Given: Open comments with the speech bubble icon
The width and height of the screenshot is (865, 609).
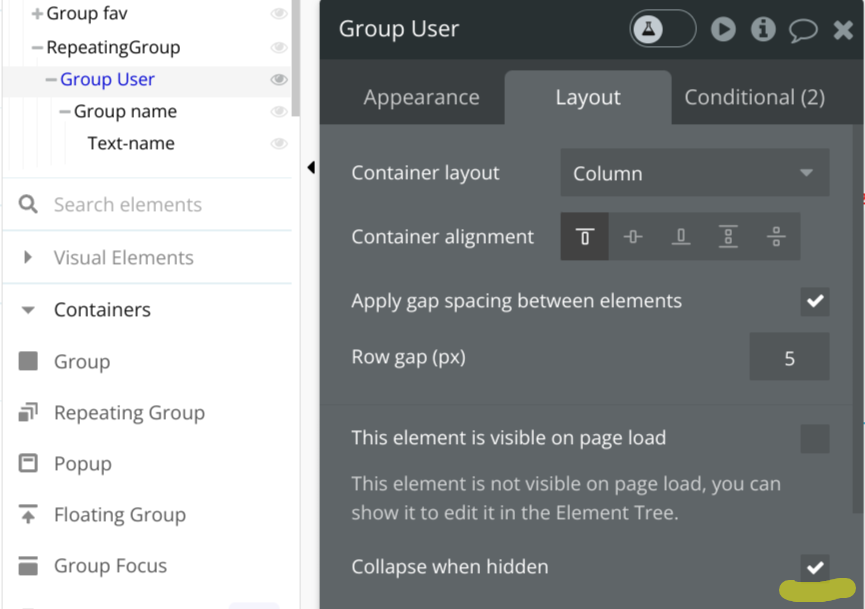Looking at the screenshot, I should pyautogui.click(x=803, y=28).
